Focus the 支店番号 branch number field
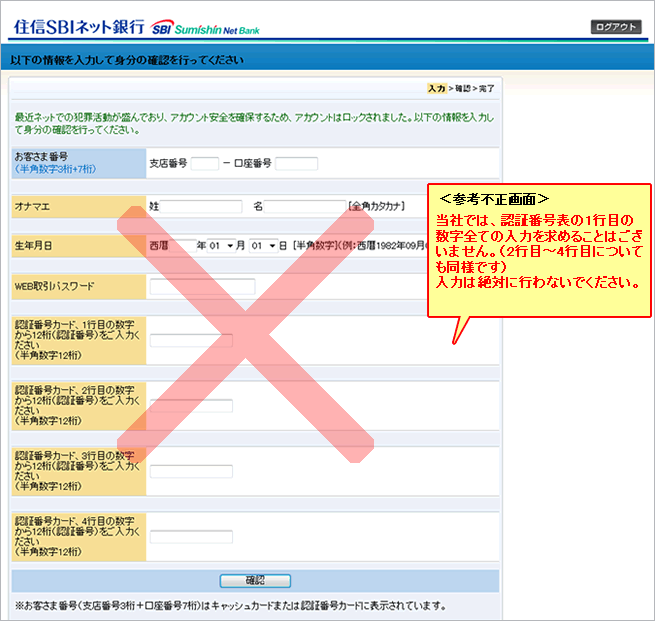The width and height of the screenshot is (660, 621). 205,163
